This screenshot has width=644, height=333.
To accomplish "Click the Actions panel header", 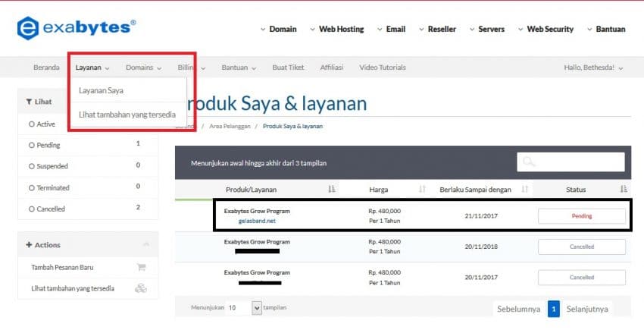I will [x=88, y=244].
